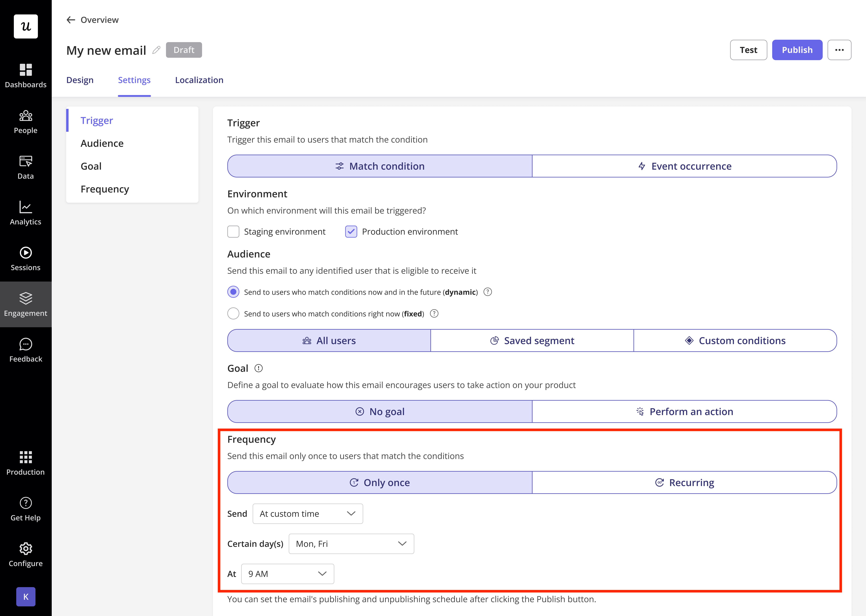Image resolution: width=866 pixels, height=616 pixels.
Task: Switch to the Localization tab
Action: (x=199, y=80)
